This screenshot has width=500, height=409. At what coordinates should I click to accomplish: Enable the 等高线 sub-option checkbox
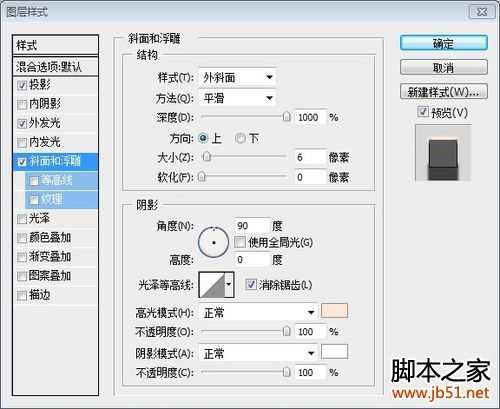(34, 181)
